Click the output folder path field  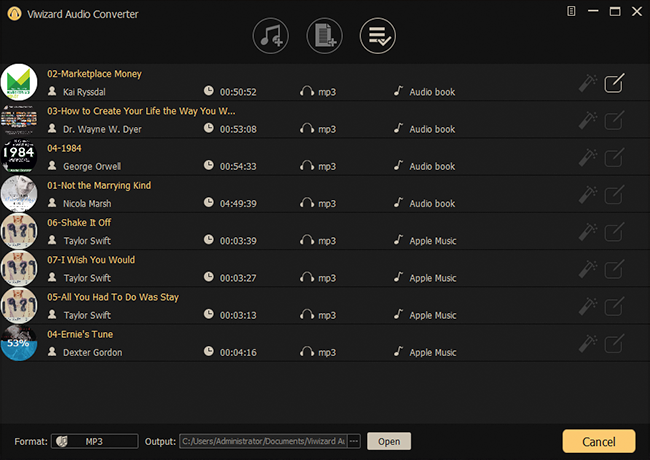click(262, 441)
